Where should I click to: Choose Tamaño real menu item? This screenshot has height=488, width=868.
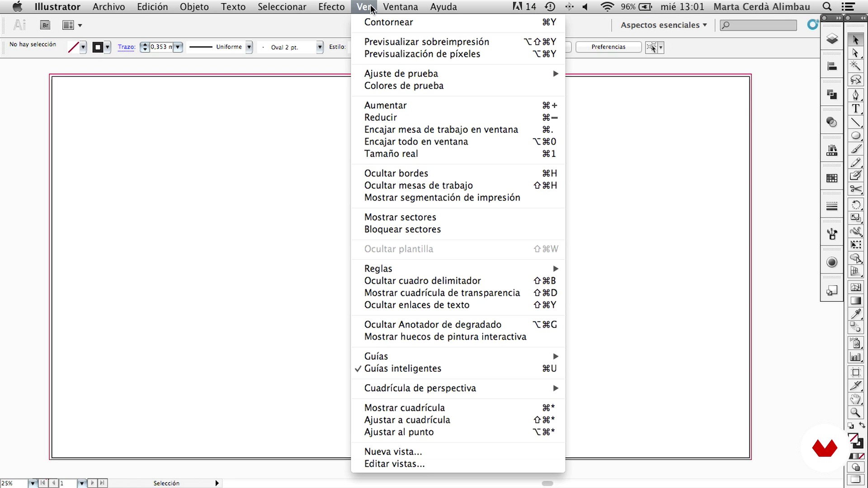pos(458,154)
